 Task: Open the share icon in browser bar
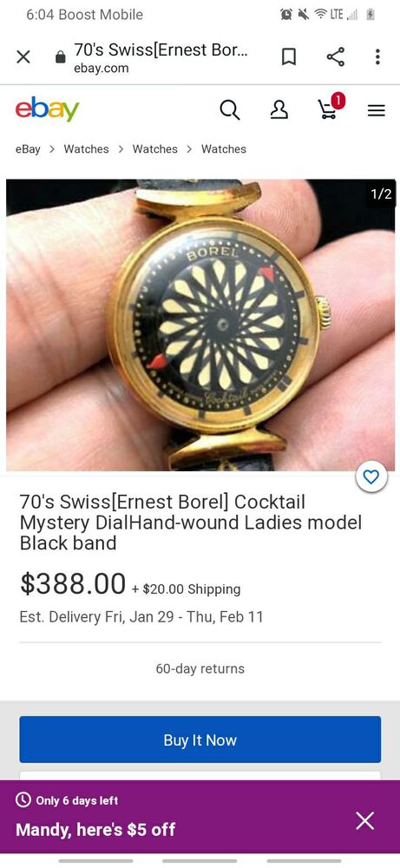pyautogui.click(x=335, y=56)
